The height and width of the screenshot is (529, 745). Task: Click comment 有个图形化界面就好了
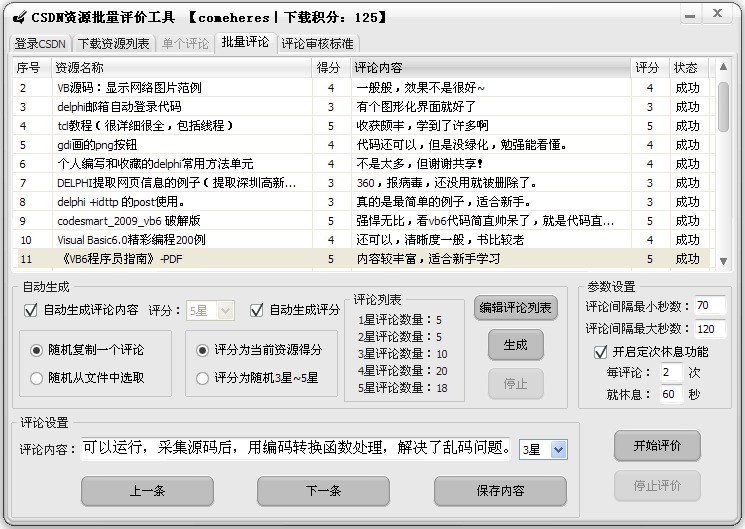pyautogui.click(x=416, y=106)
